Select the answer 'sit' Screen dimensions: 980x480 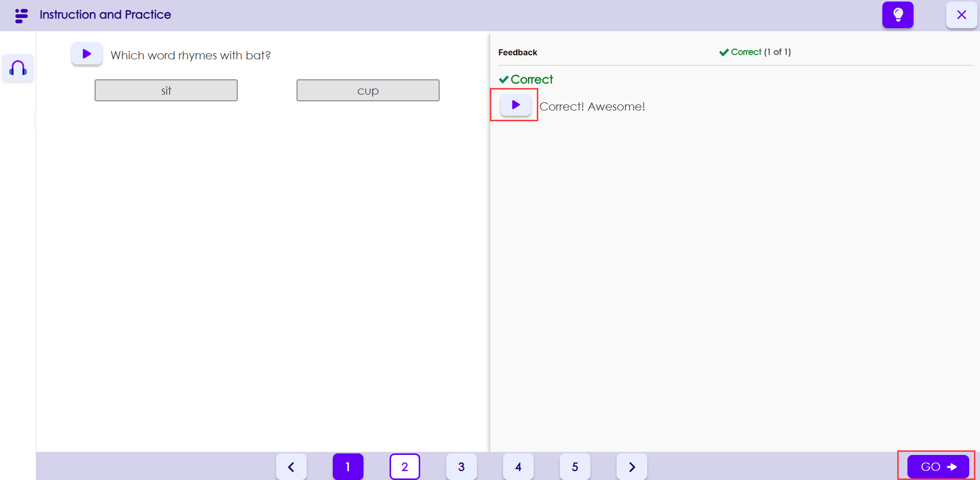pos(166,91)
